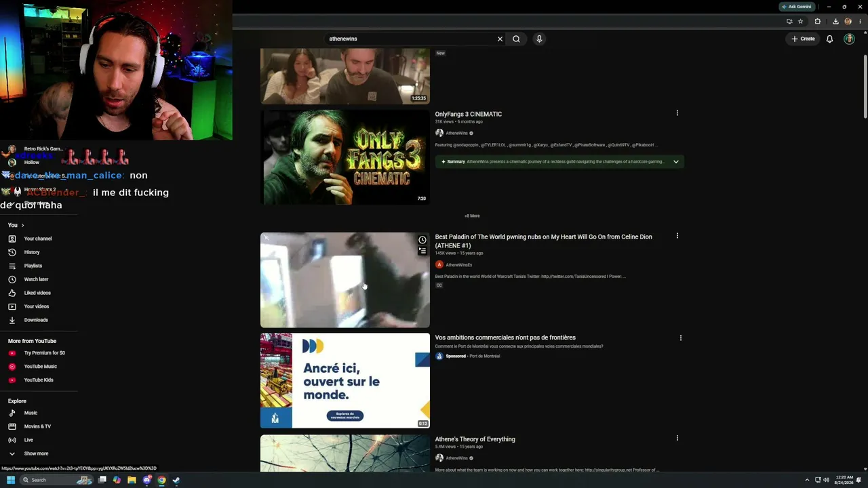This screenshot has height=488, width=868.
Task: Expand the You section in sidebar
Action: [16, 225]
